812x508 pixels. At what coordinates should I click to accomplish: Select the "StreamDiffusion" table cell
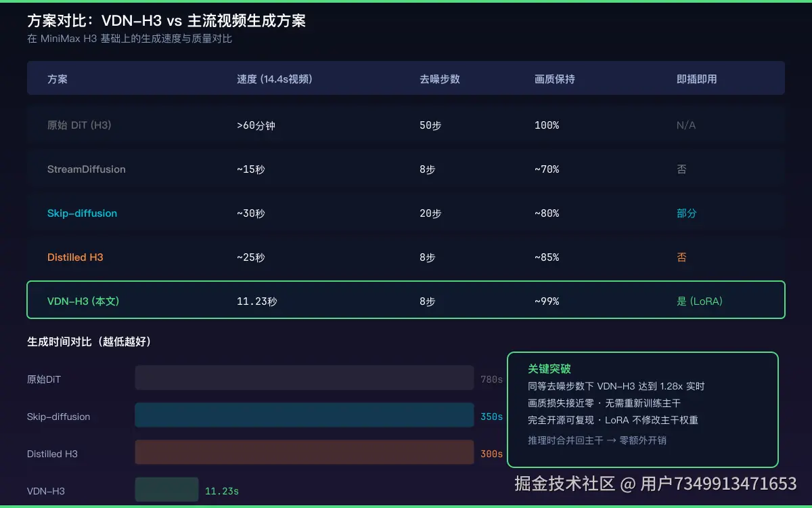tap(87, 169)
